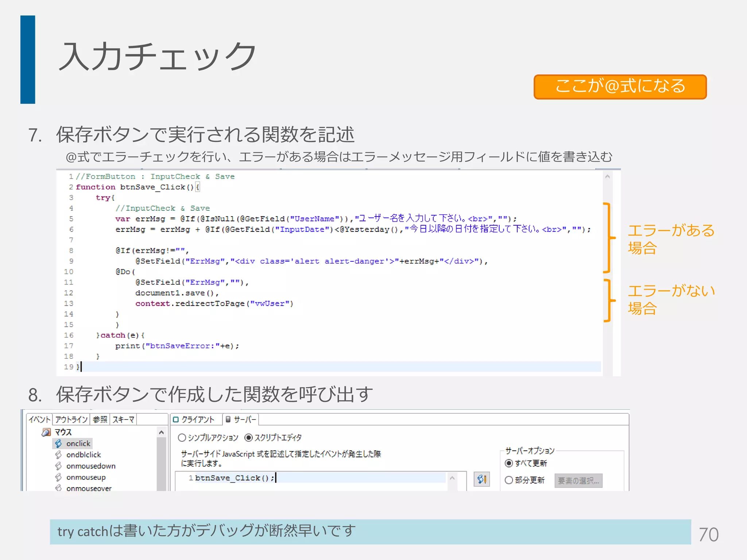The image size is (747, 560).
Task: Select the 部分更新 radio option
Action: point(509,480)
